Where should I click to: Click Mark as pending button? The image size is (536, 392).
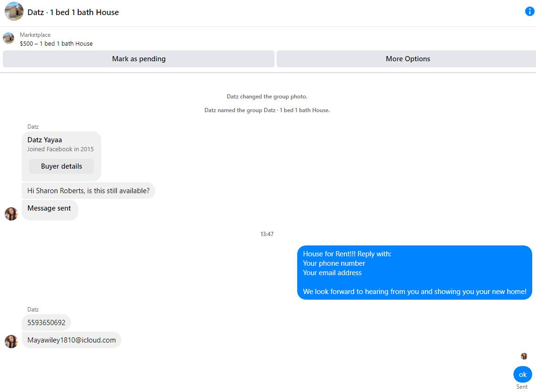pos(138,59)
